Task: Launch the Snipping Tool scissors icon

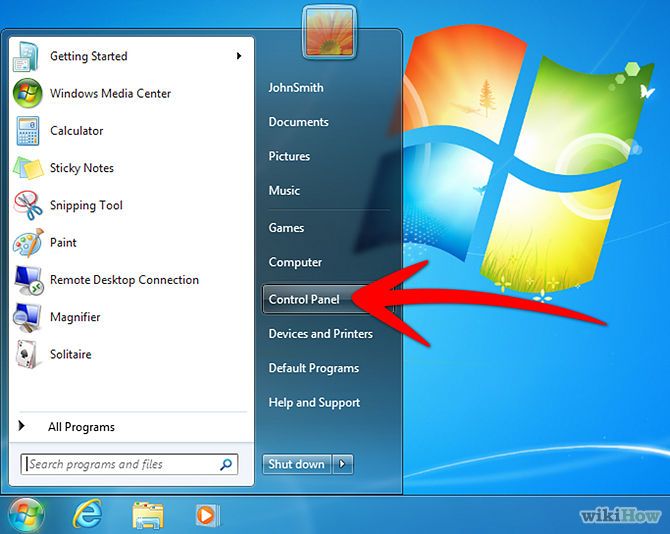Action: (28, 205)
